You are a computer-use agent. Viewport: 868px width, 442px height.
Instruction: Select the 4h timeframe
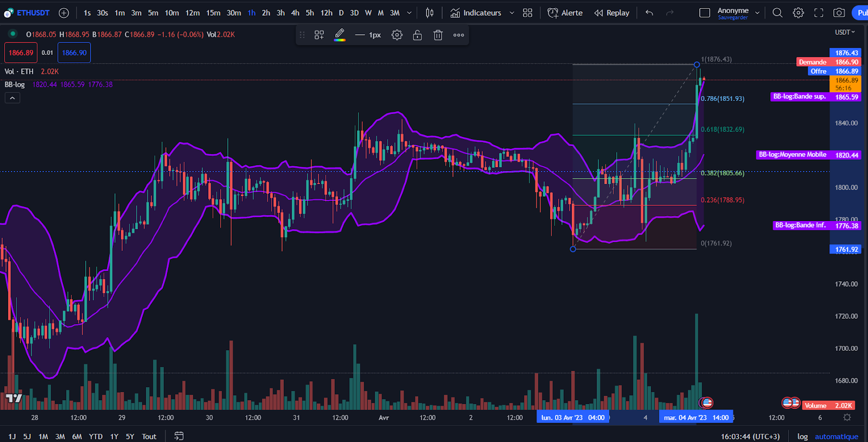(295, 12)
